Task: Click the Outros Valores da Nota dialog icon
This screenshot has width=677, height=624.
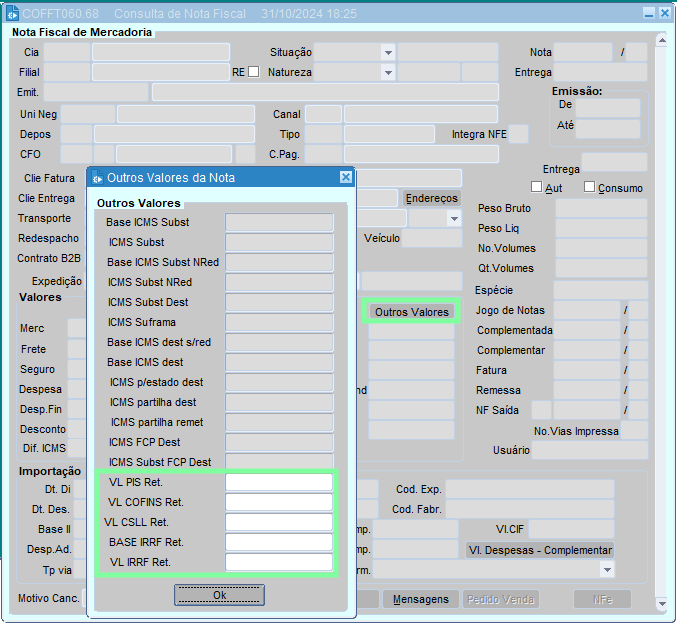Action: pyautogui.click(x=97, y=177)
